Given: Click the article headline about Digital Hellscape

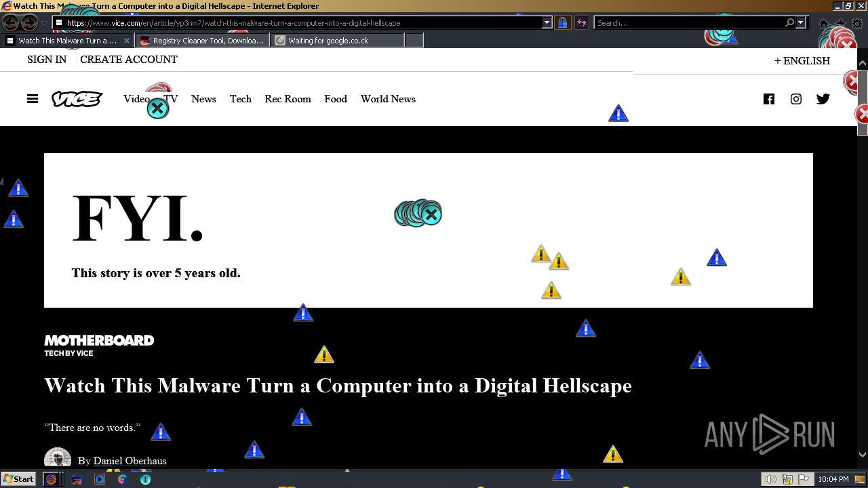Looking at the screenshot, I should coord(338,386).
